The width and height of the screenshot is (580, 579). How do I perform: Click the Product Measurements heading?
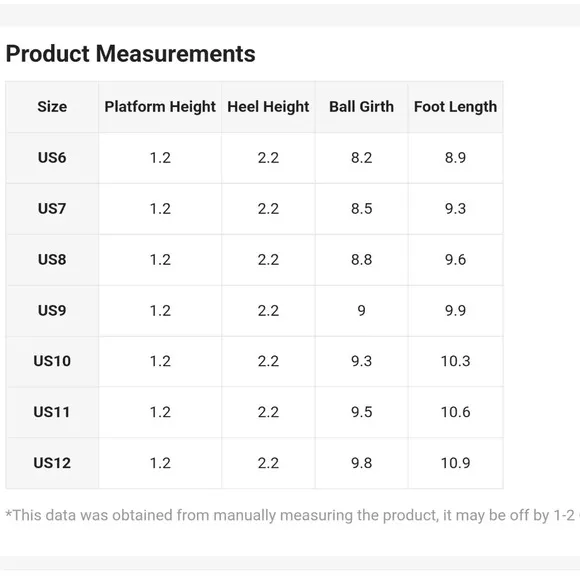[131, 54]
